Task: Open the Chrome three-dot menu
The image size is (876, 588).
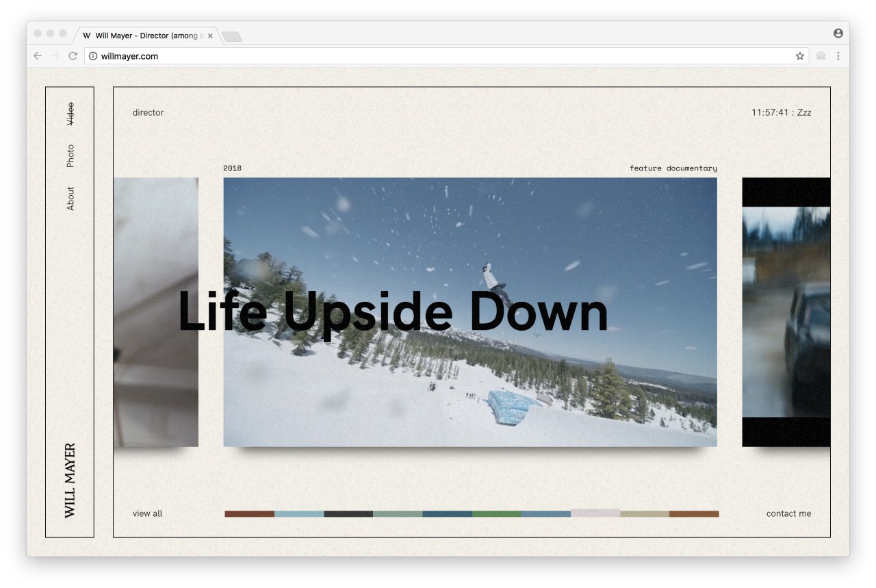Action: [x=838, y=56]
